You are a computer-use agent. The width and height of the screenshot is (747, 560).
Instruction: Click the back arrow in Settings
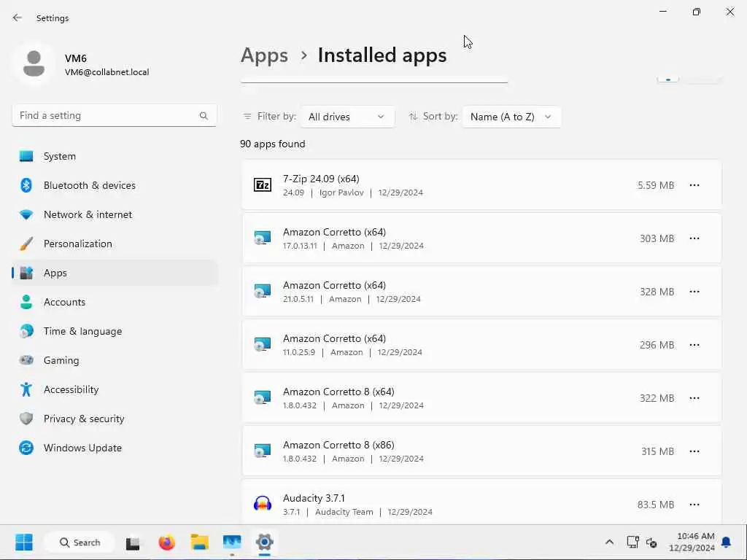18,17
